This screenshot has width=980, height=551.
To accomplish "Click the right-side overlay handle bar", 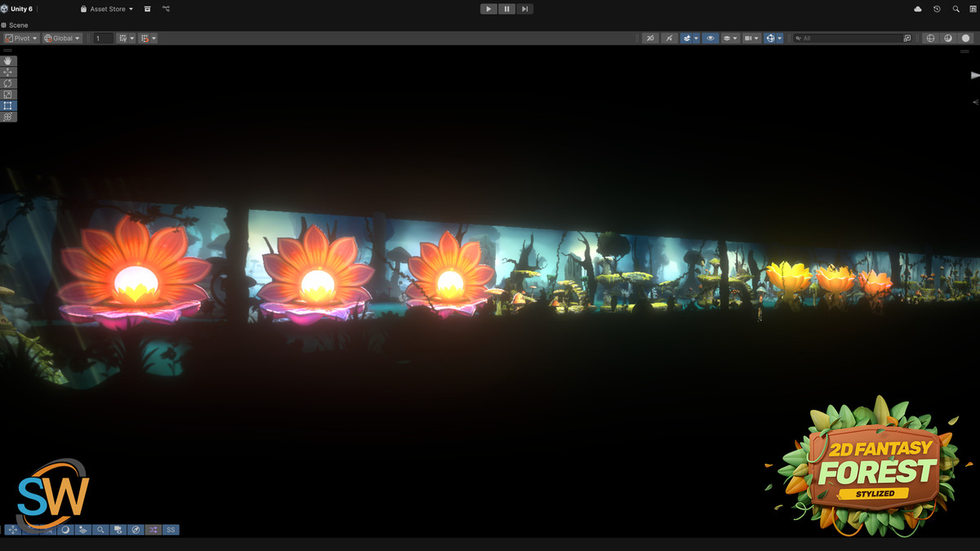I will tap(965, 51).
